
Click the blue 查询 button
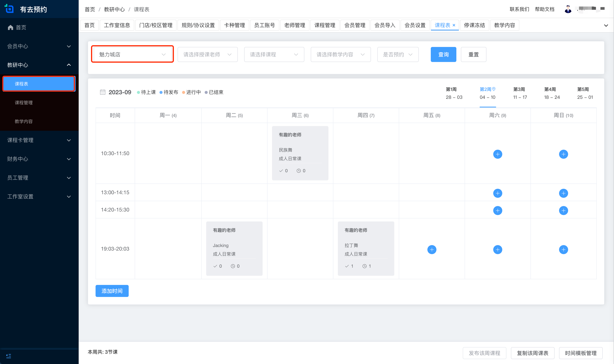point(443,54)
